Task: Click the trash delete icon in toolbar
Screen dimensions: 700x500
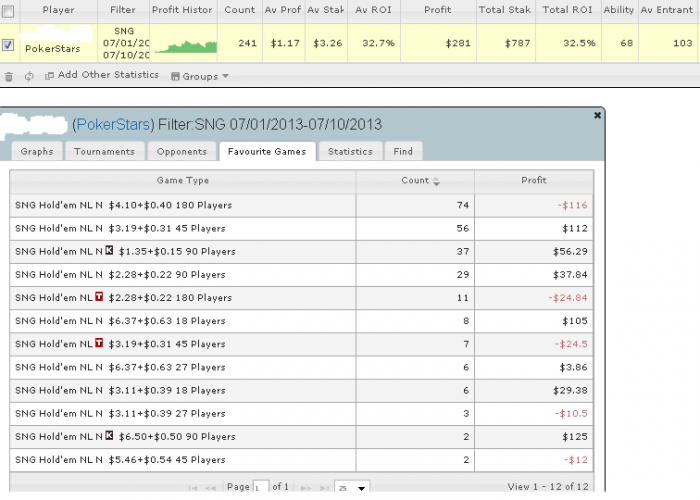Action: click(x=8, y=77)
